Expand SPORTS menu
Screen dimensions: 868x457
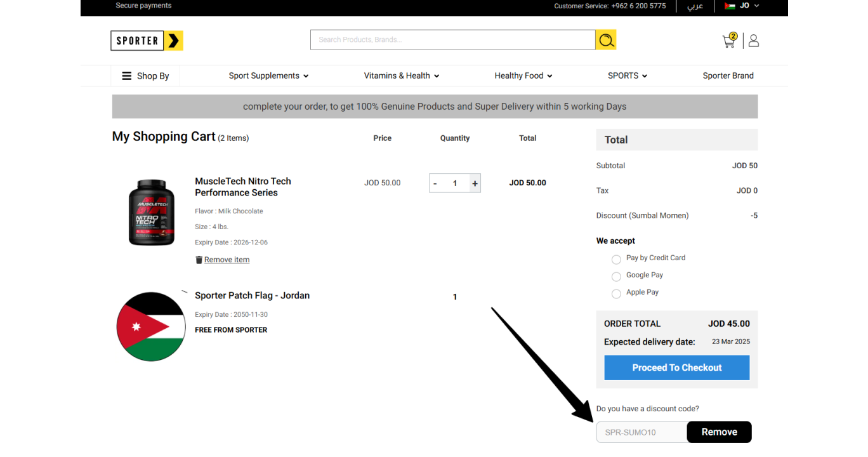tap(628, 76)
